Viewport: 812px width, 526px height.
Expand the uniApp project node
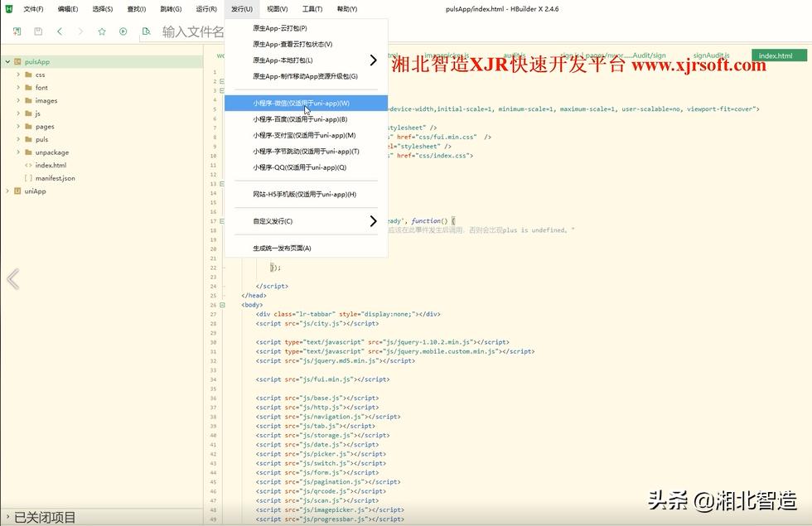pyautogui.click(x=7, y=191)
